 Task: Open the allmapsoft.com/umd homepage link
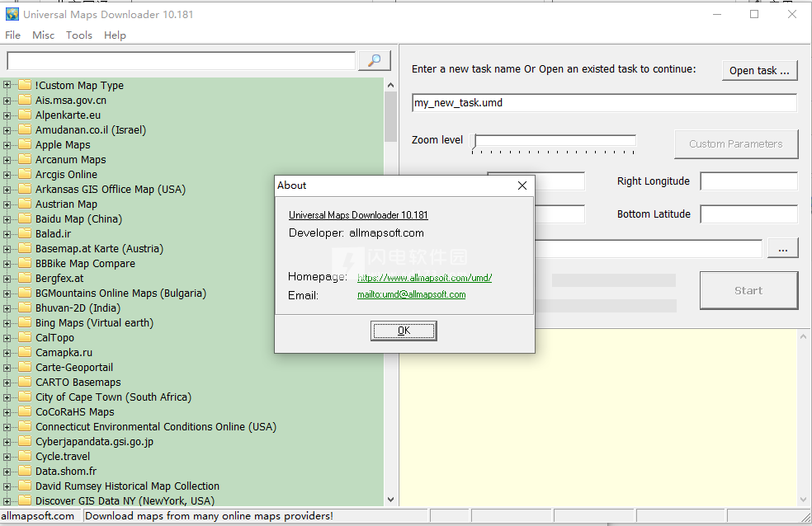click(424, 278)
